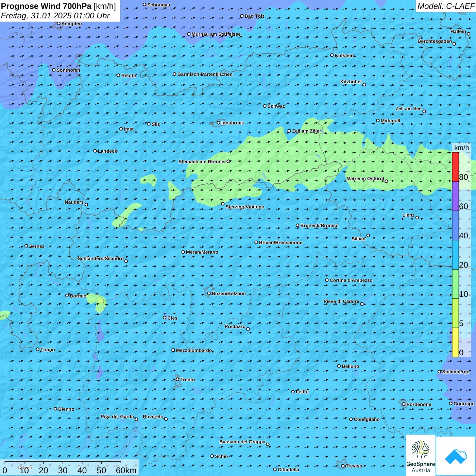Click the 'km/h' legend heading
Image resolution: width=476 pixels, height=476 pixels.
(461, 148)
